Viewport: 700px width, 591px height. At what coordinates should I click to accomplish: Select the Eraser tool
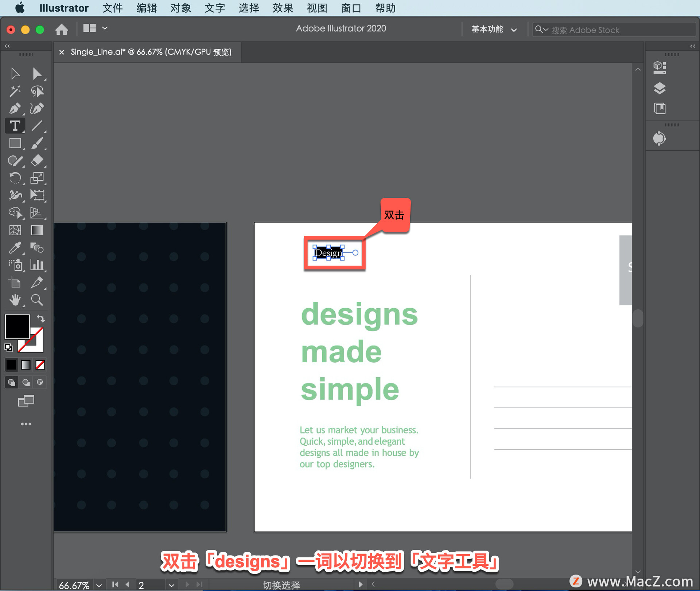37,161
